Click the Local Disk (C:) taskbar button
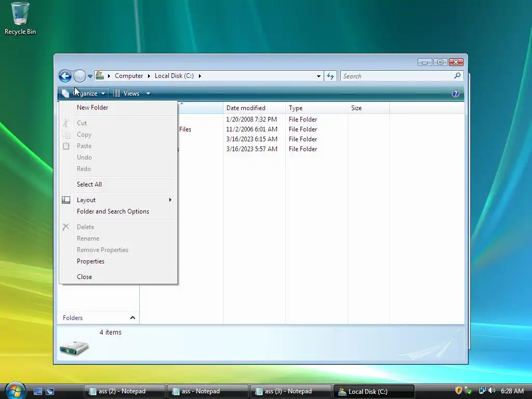The height and width of the screenshot is (399, 532). coord(374,392)
